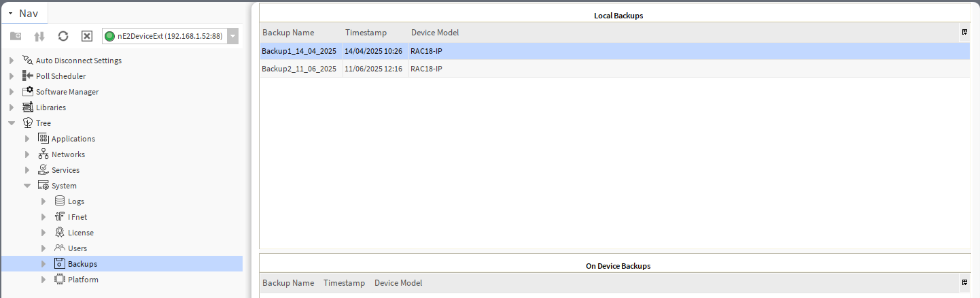The width and height of the screenshot is (980, 298).
Task: Collapse the System node
Action: point(27,186)
